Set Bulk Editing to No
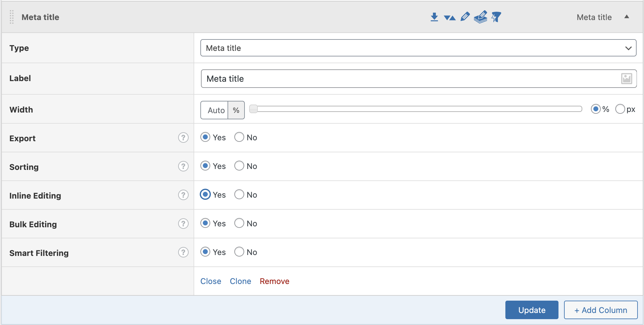The width and height of the screenshot is (644, 325). pyautogui.click(x=239, y=223)
